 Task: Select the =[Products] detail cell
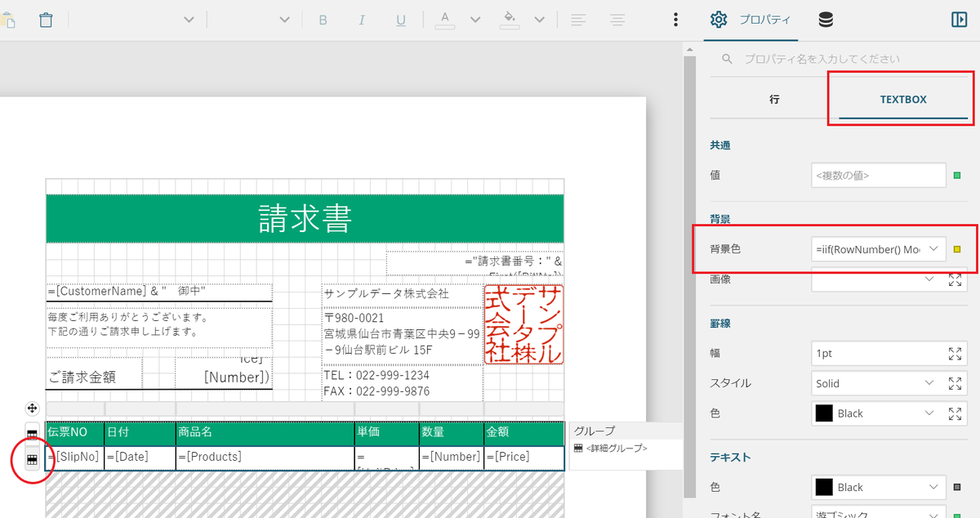coord(265,458)
